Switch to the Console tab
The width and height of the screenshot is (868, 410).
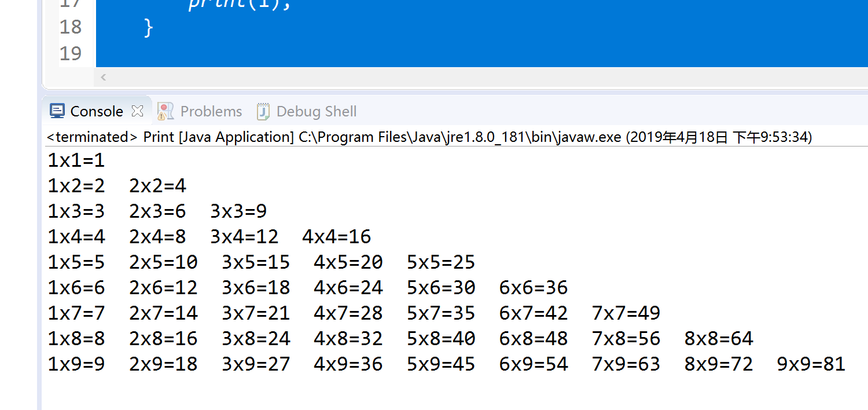[x=97, y=111]
